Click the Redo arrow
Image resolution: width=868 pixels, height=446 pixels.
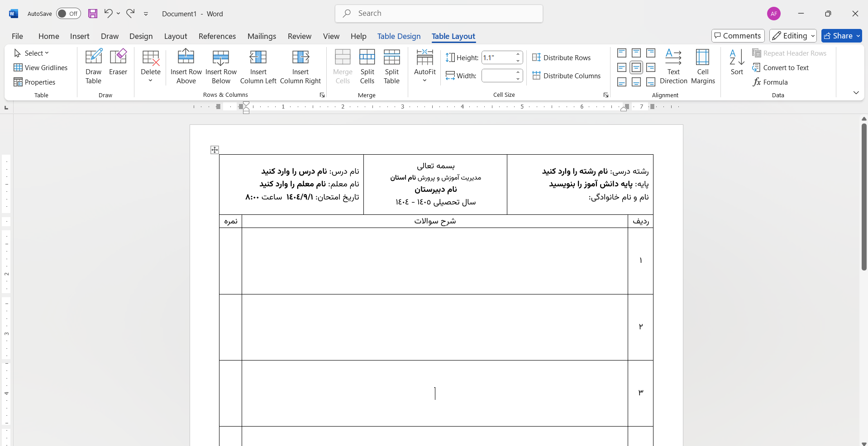[x=130, y=13]
